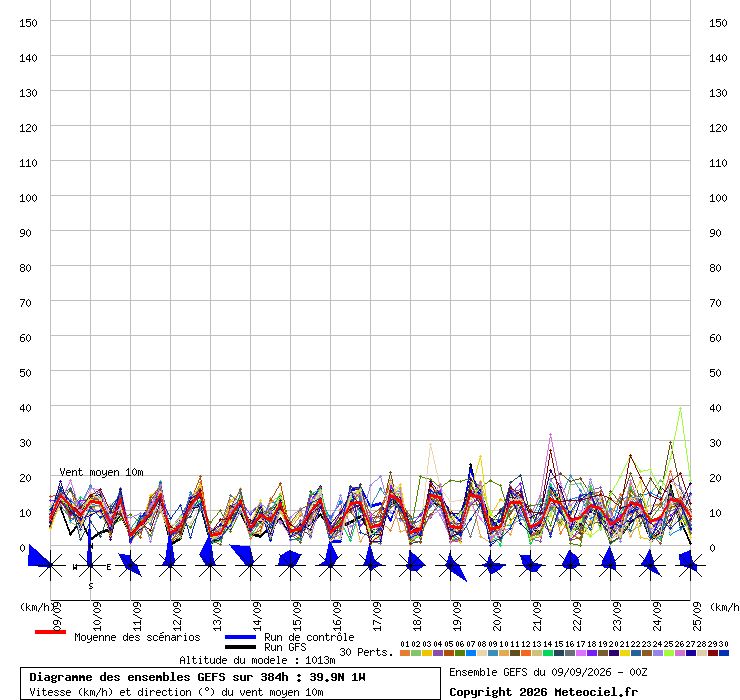Click the wind direction rose at 09/09
Screen dimensions: 740x700
(50, 565)
